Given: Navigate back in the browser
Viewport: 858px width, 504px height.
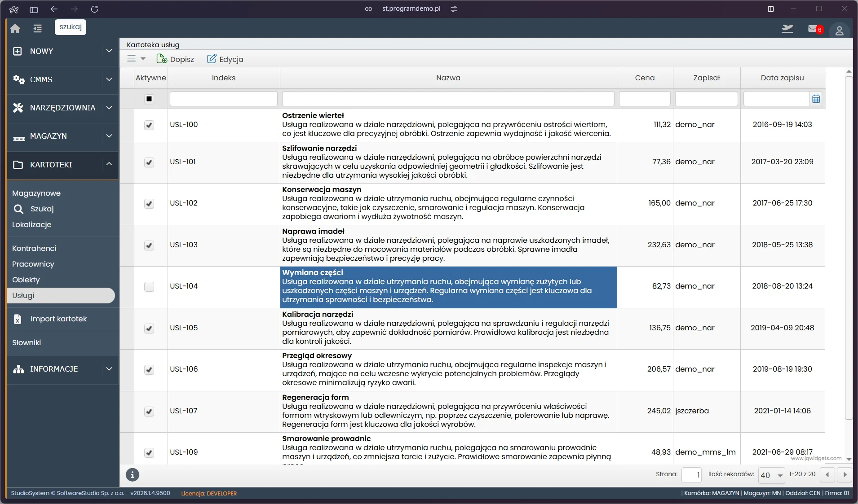Looking at the screenshot, I should 54,9.
